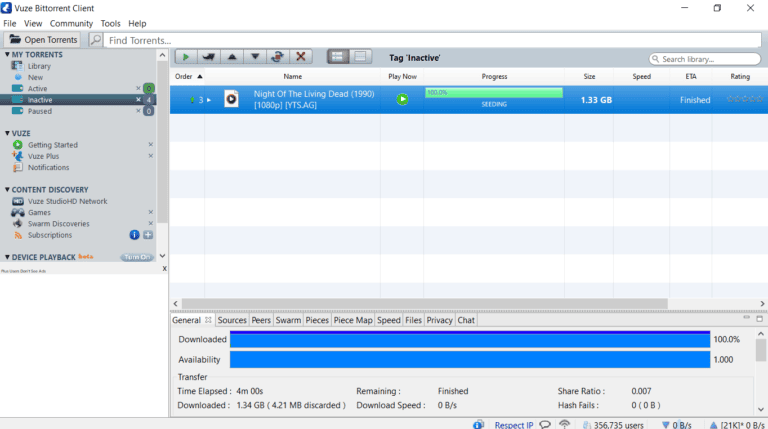Click the torrent's green seeding progress bar
Image resolution: width=768 pixels, height=429 pixels.
click(493, 93)
